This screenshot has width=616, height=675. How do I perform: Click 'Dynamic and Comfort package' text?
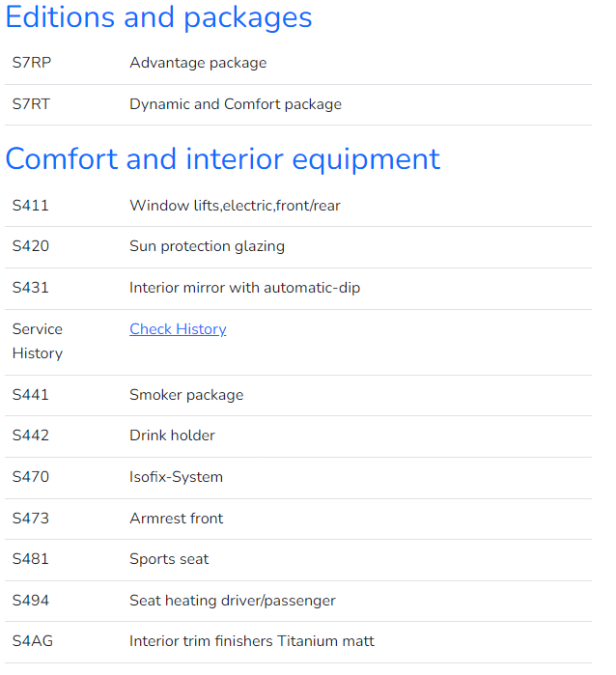236,104
